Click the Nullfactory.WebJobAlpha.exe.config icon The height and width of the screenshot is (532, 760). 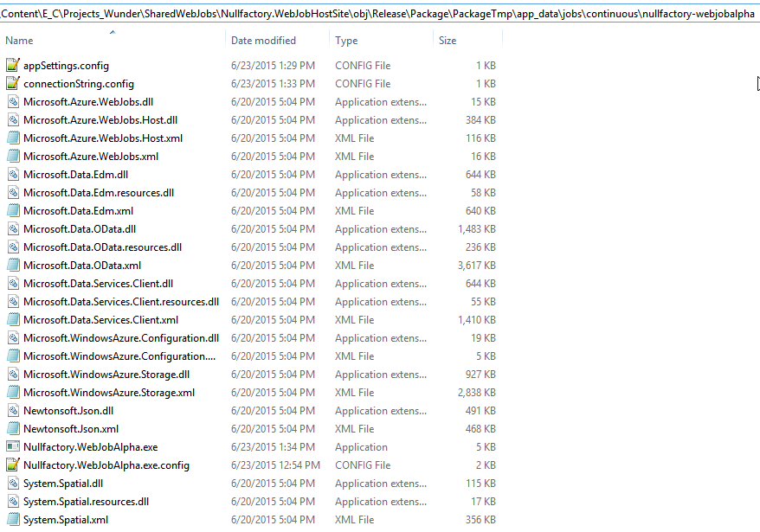pyautogui.click(x=13, y=465)
